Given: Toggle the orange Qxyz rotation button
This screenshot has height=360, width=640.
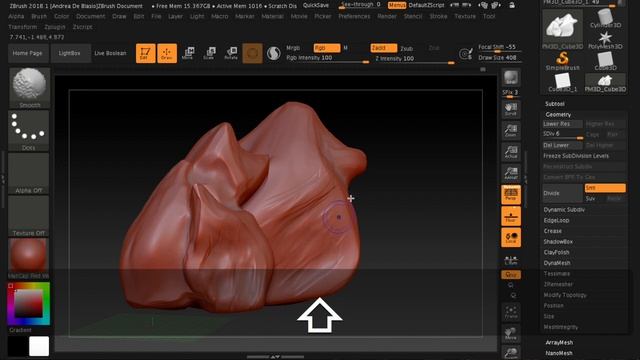Looking at the screenshot, I should [511, 275].
